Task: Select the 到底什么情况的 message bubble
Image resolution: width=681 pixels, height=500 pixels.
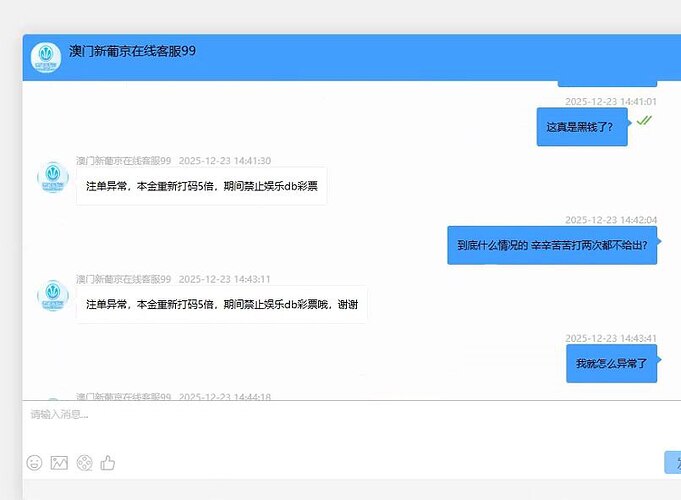Action: click(x=552, y=244)
